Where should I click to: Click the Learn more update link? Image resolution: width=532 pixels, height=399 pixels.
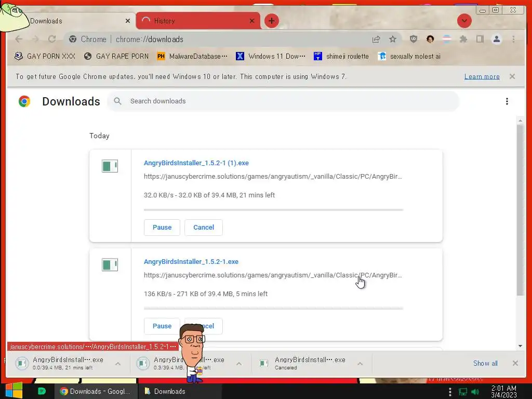482,77
